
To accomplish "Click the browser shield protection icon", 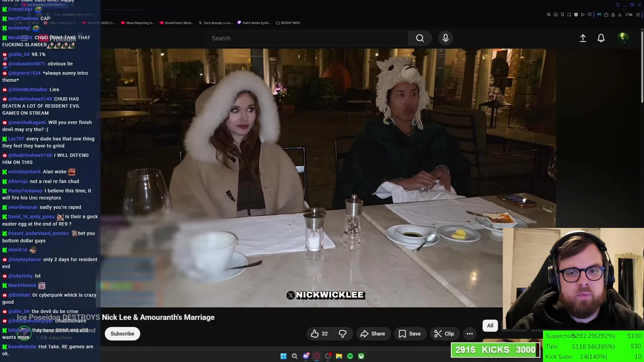I will (x=576, y=15).
